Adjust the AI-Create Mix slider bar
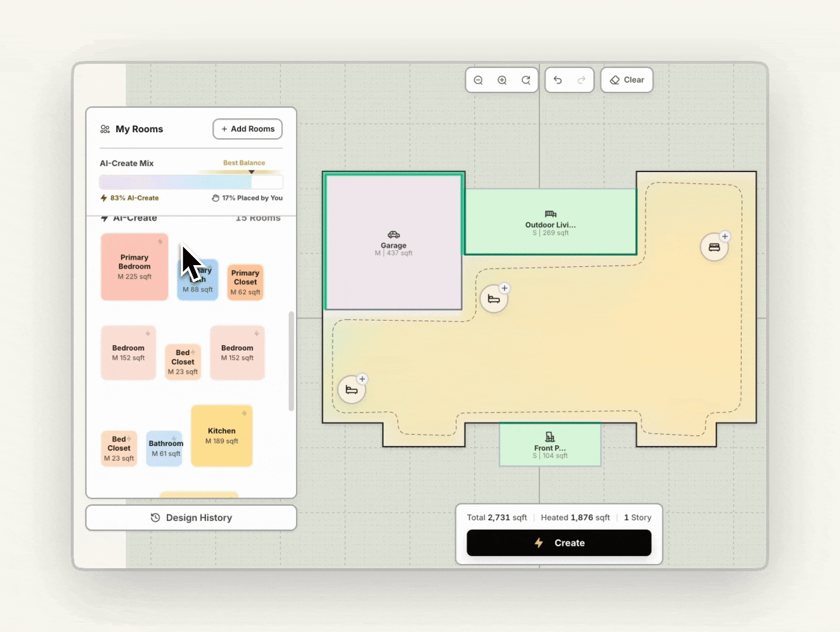 (x=191, y=182)
